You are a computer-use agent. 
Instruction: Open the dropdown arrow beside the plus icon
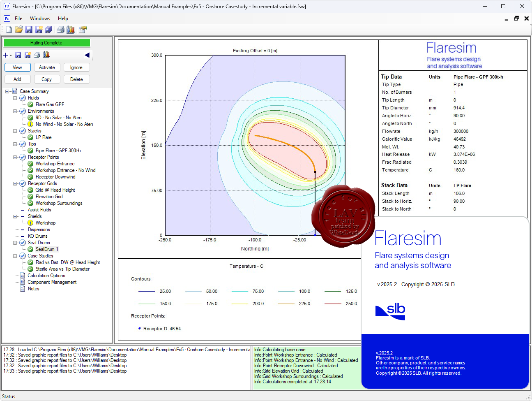click(11, 56)
